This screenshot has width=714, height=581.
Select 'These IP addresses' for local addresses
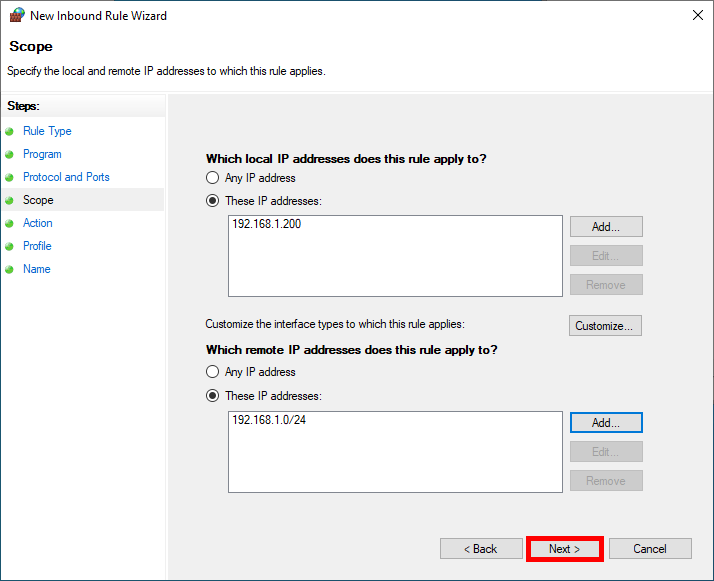[x=212, y=201]
